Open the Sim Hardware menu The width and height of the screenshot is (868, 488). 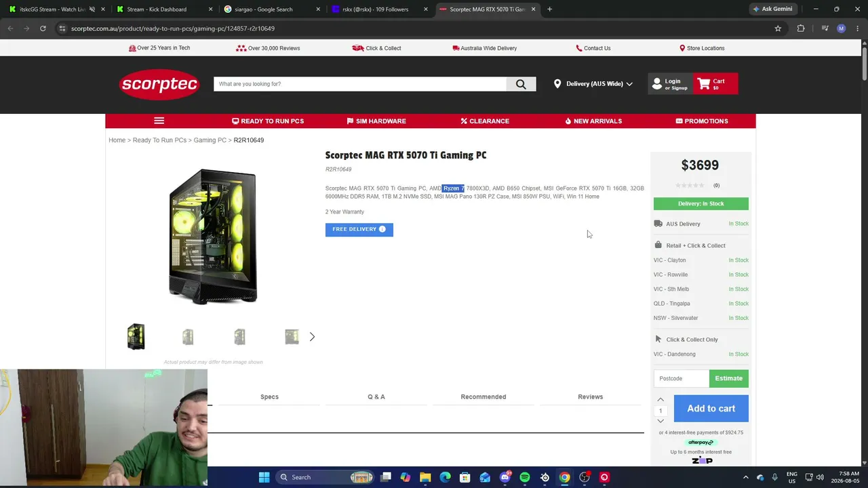[x=376, y=121]
